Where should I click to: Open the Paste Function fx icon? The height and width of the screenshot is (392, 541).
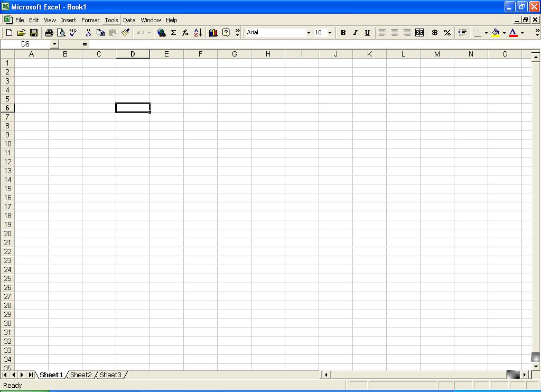pos(185,33)
